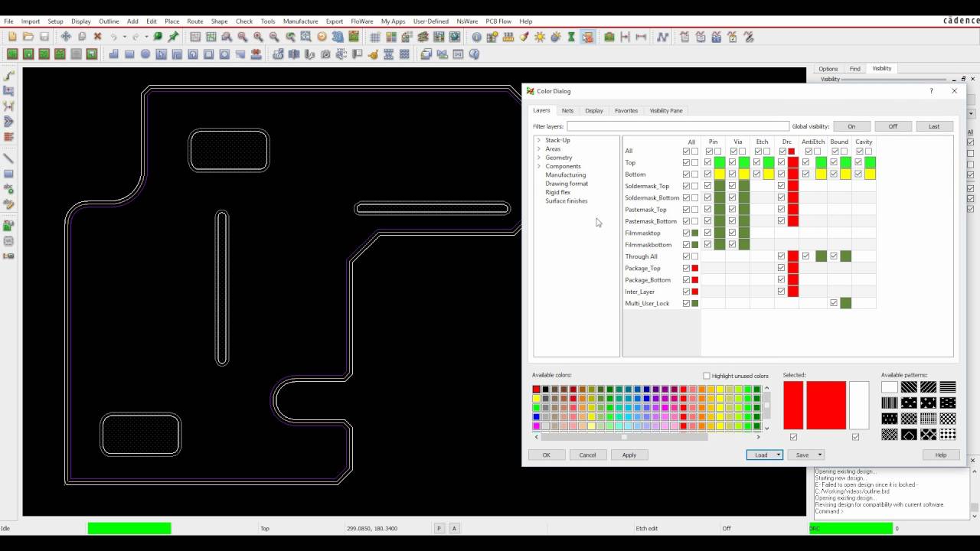Open design using the folder icon
The image size is (980, 551).
pyautogui.click(x=28, y=37)
